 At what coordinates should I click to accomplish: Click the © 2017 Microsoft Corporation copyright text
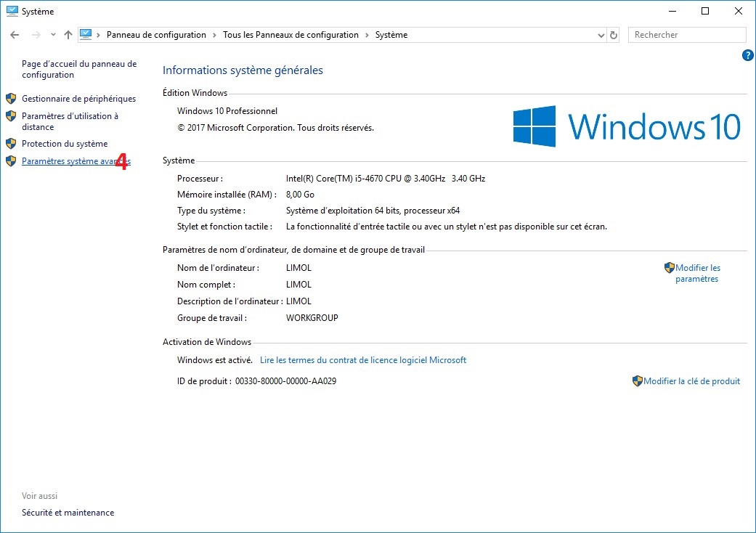pyautogui.click(x=275, y=128)
